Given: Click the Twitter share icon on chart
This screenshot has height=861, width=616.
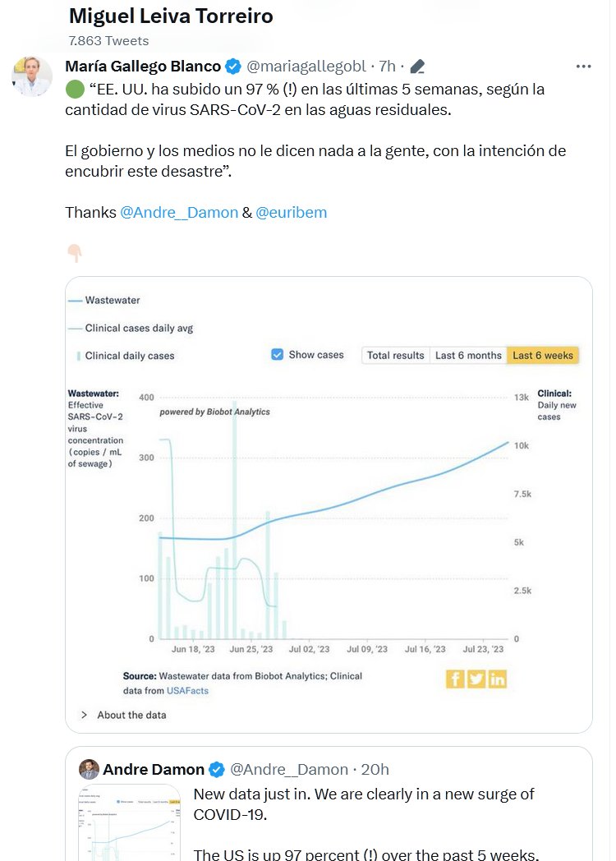Looking at the screenshot, I should (476, 679).
